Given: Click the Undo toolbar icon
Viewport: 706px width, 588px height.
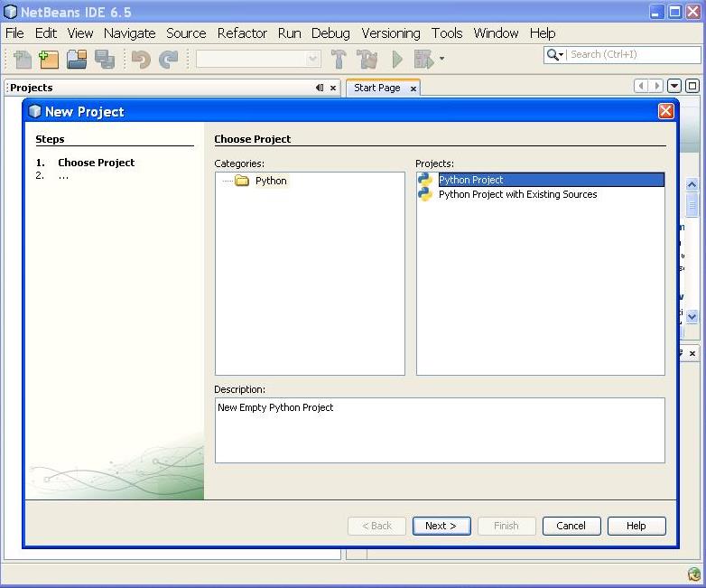Looking at the screenshot, I should tap(141, 59).
